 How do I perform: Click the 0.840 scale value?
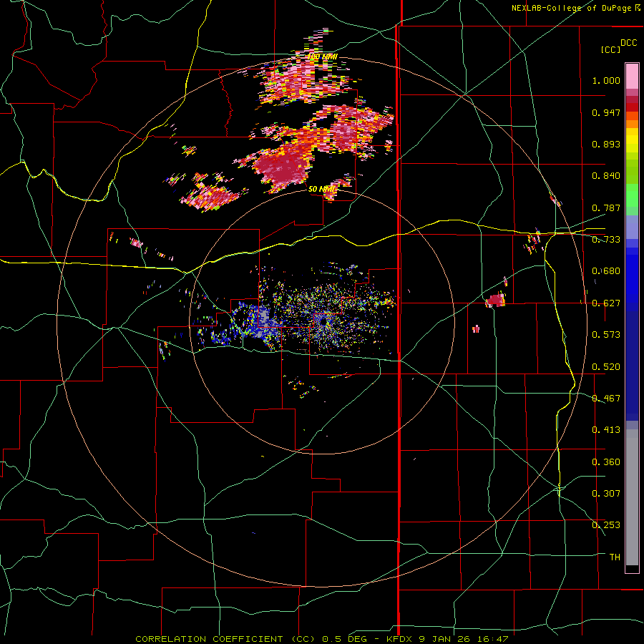(x=606, y=176)
